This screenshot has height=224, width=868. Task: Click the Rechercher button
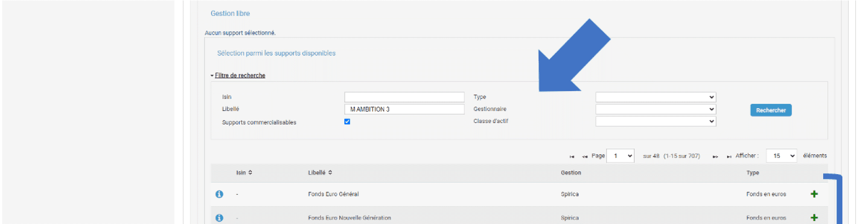[x=771, y=110]
